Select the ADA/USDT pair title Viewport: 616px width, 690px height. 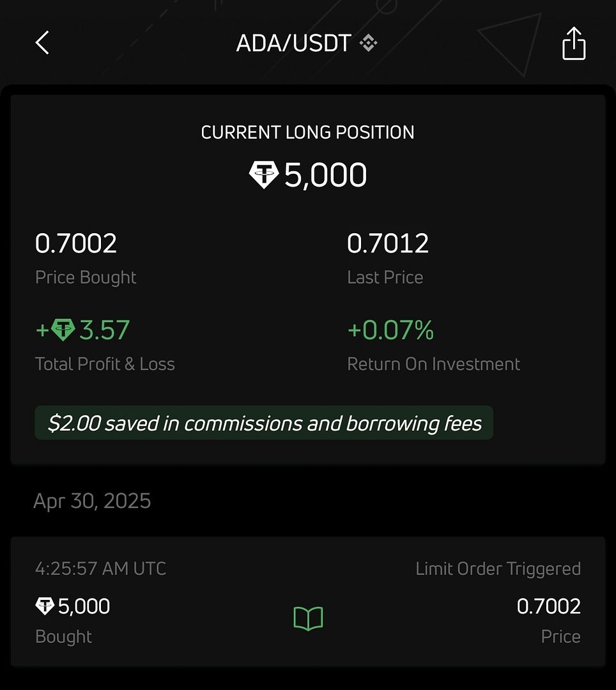point(293,43)
